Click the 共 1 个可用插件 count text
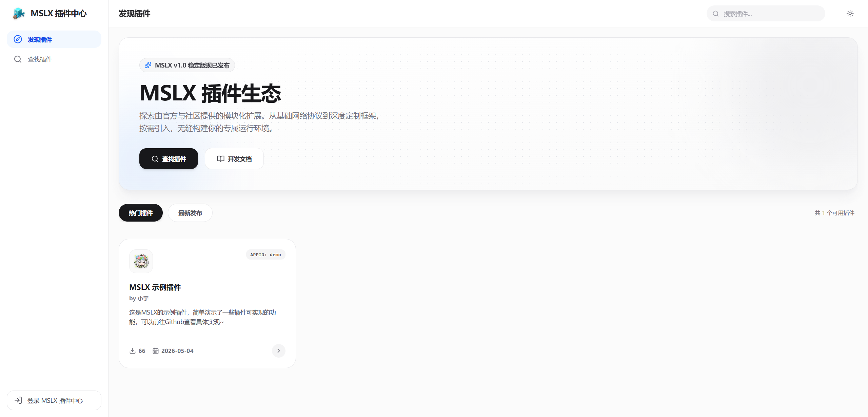 pos(834,213)
